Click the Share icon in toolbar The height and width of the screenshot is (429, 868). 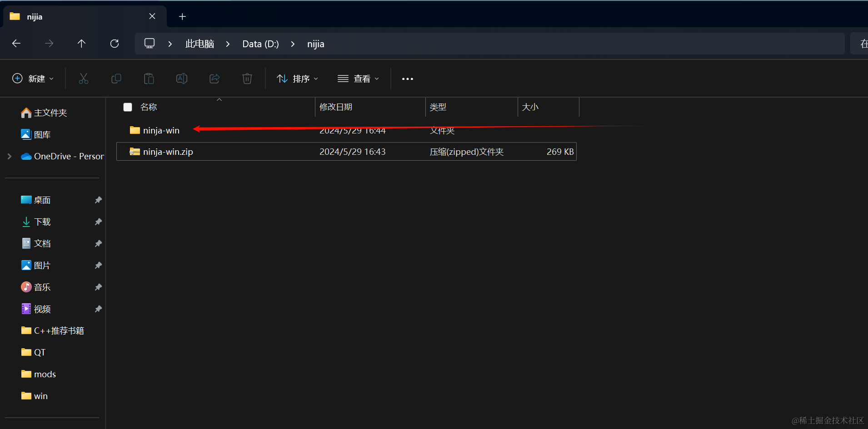[x=215, y=79]
